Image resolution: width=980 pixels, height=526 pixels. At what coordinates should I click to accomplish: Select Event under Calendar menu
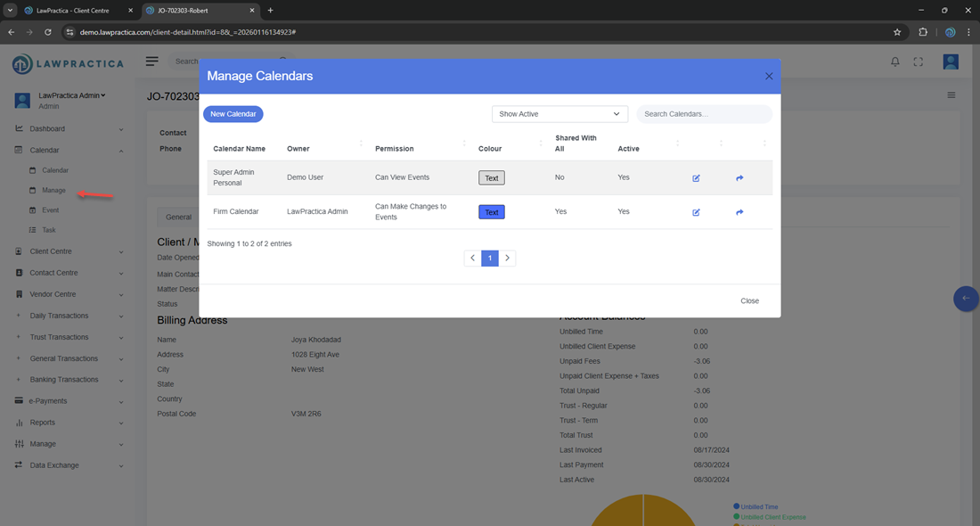coord(51,210)
